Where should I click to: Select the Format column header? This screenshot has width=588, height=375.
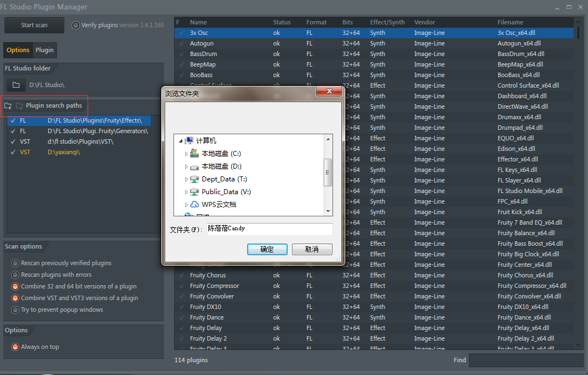pyautogui.click(x=316, y=22)
